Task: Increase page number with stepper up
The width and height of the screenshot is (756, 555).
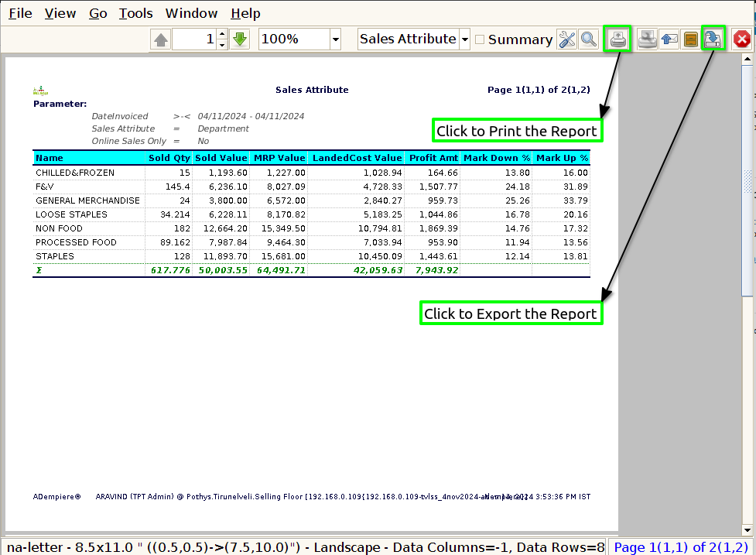Action: click(x=222, y=34)
